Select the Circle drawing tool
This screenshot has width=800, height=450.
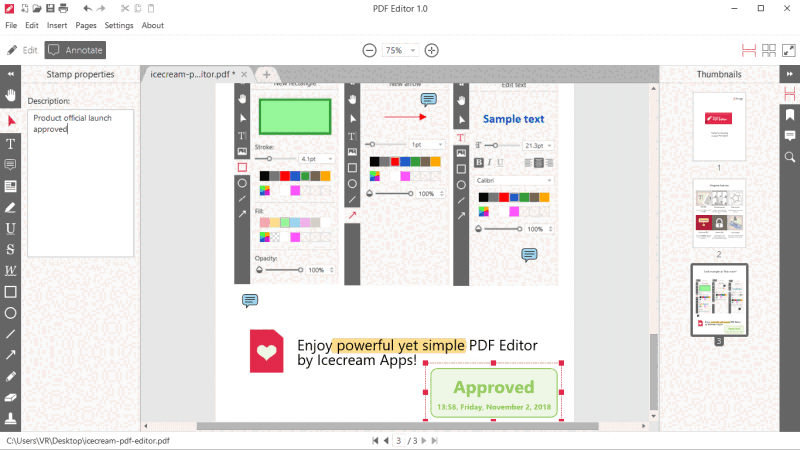tap(10, 313)
